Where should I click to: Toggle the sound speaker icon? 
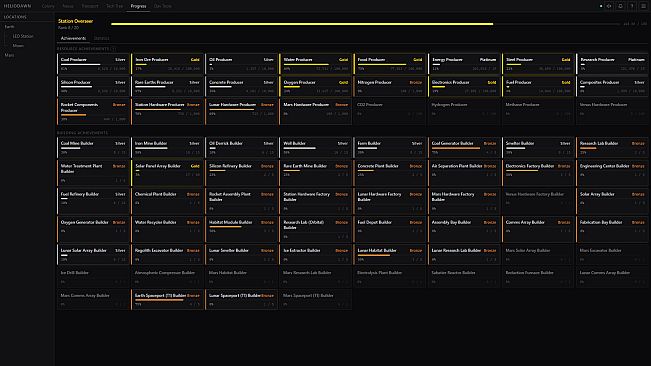pos(609,6)
